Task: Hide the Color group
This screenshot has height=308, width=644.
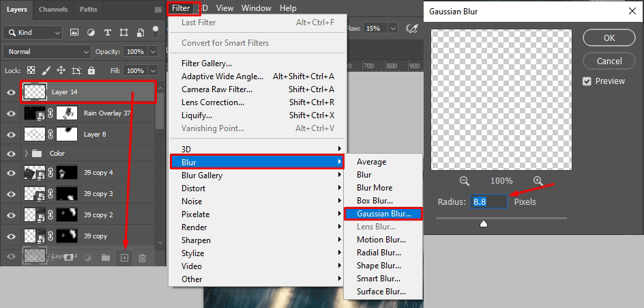Action: pos(11,154)
